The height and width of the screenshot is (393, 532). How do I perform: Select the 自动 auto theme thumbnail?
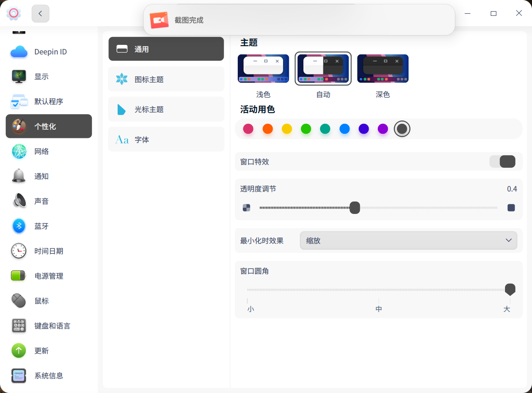point(323,69)
